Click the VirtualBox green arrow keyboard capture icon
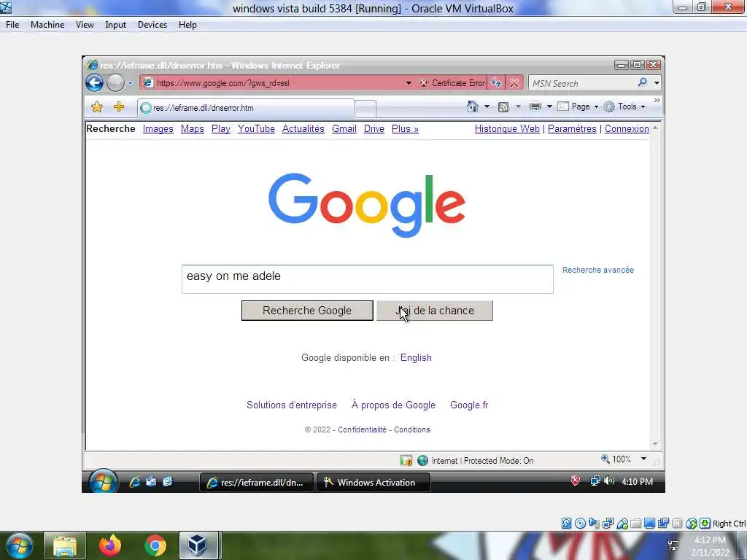Viewport: 747px width, 560px height. (x=705, y=524)
